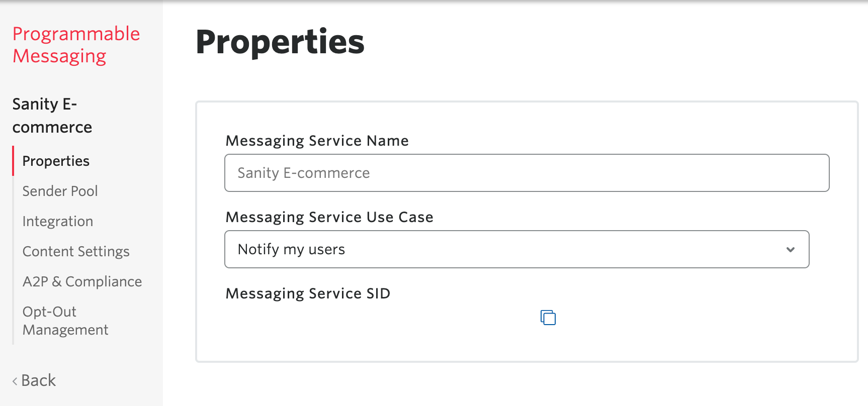Click inside the Sanity E-commerce text box

pos(527,172)
